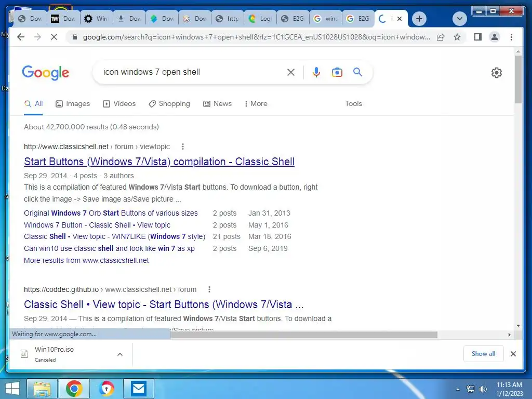Click the horizontal scrollbar thumb
Viewport: 532px width, 399px height.
303,335
